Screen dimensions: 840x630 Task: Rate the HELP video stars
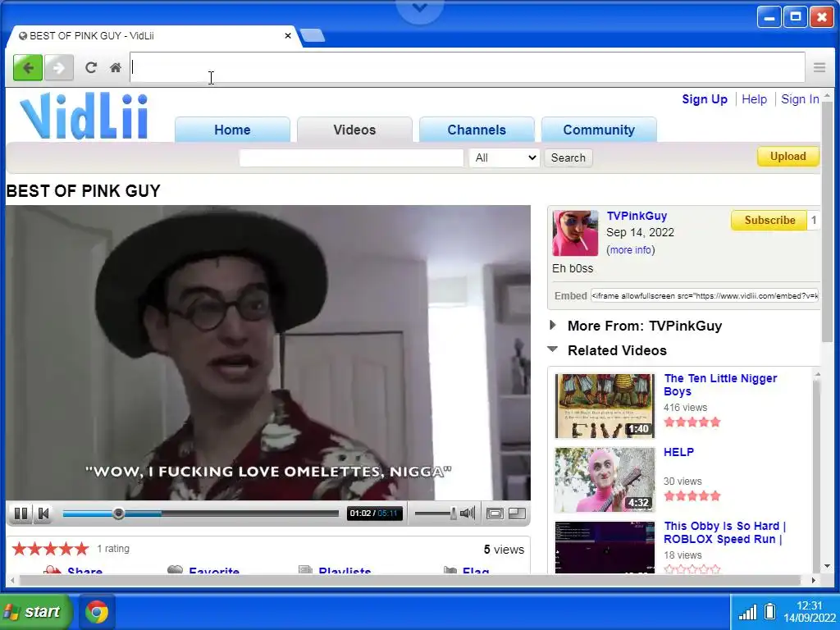[x=692, y=496]
